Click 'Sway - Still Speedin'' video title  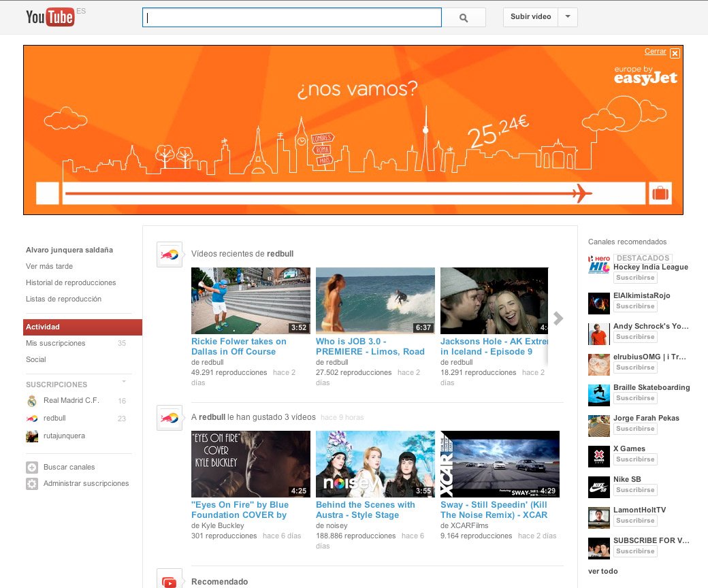(x=494, y=510)
